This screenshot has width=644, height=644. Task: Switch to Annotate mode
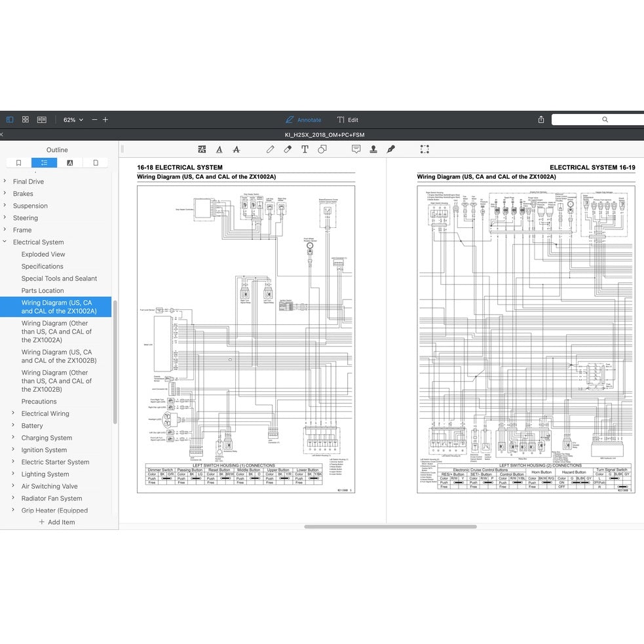tap(303, 120)
